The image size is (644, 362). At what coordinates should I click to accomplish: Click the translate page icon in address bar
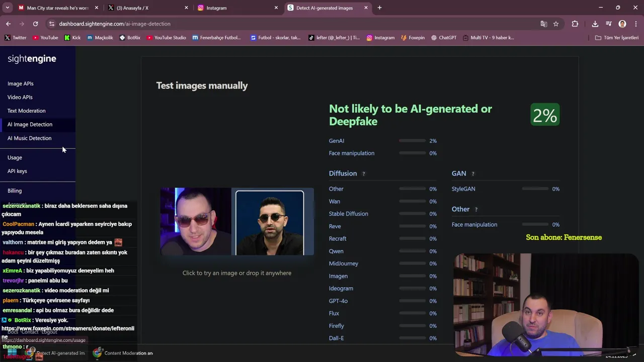pyautogui.click(x=543, y=24)
